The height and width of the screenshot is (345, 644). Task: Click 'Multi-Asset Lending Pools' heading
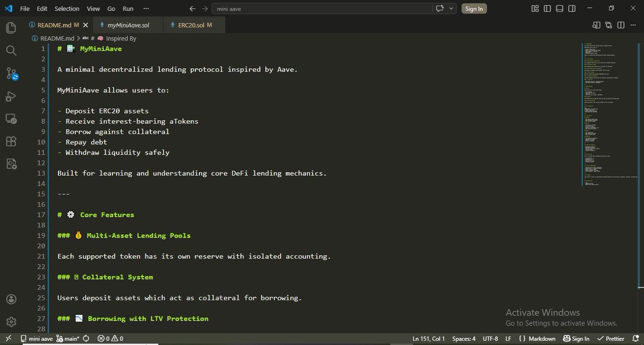pos(138,235)
